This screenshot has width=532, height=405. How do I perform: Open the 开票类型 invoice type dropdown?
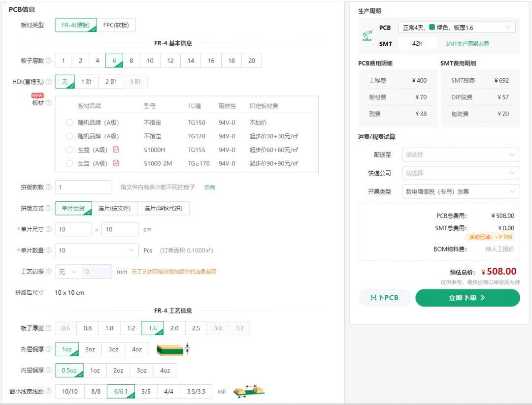(461, 191)
